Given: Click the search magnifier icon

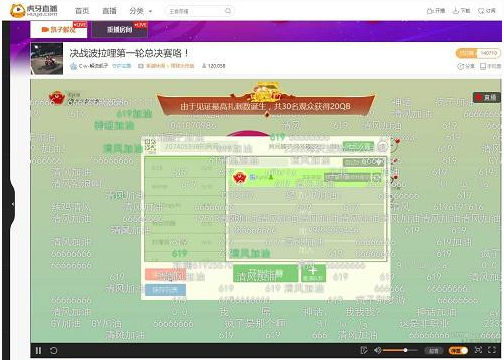Looking at the screenshot, I should click(228, 11).
